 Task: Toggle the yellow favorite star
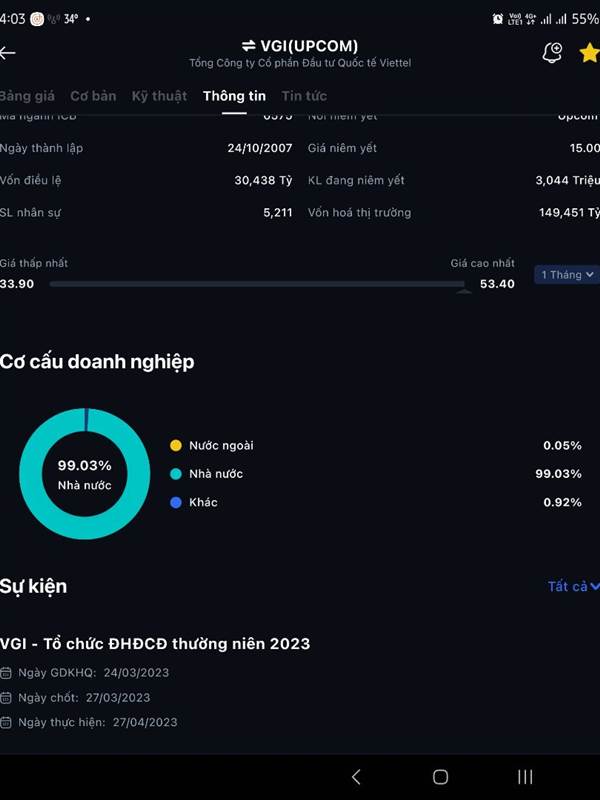click(590, 53)
